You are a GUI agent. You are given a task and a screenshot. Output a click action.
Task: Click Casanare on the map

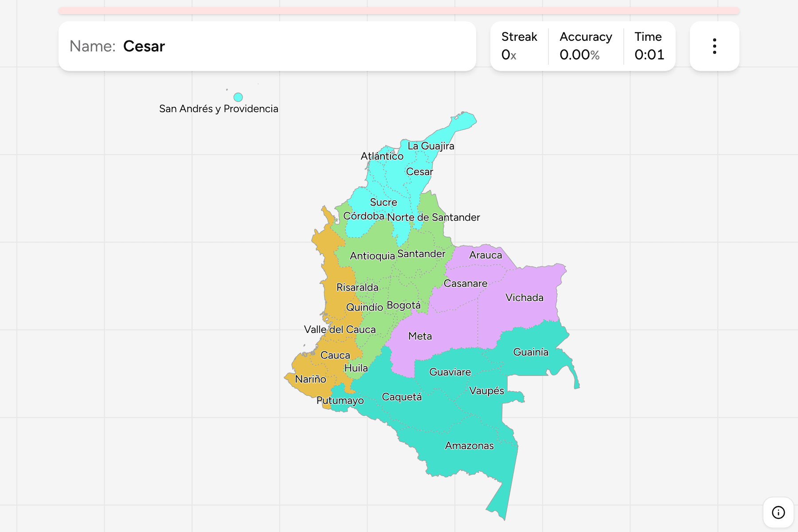click(465, 283)
